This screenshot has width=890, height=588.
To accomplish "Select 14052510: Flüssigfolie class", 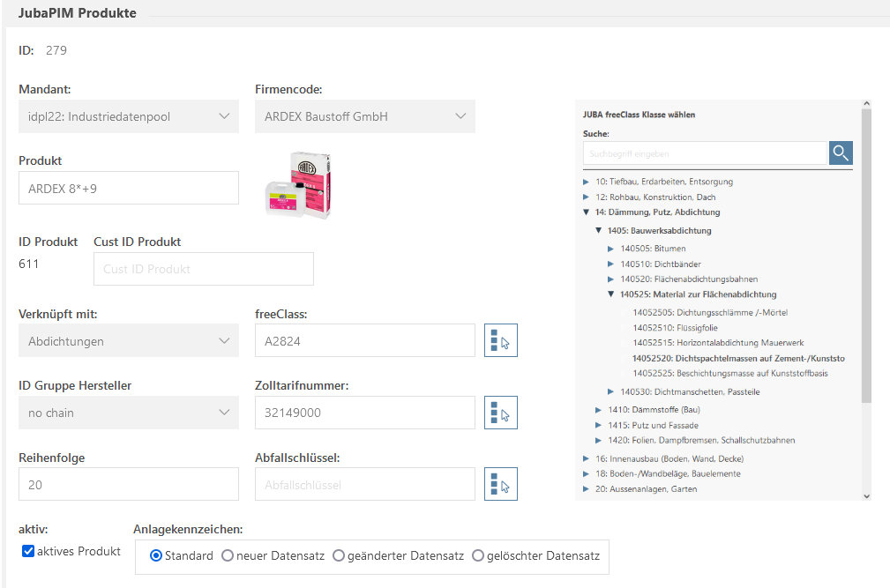I will [675, 328].
